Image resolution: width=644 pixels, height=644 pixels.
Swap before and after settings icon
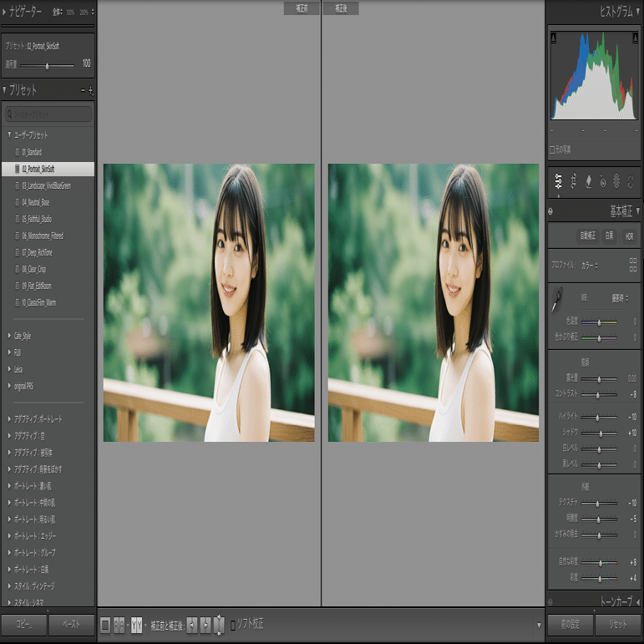[x=220, y=625]
